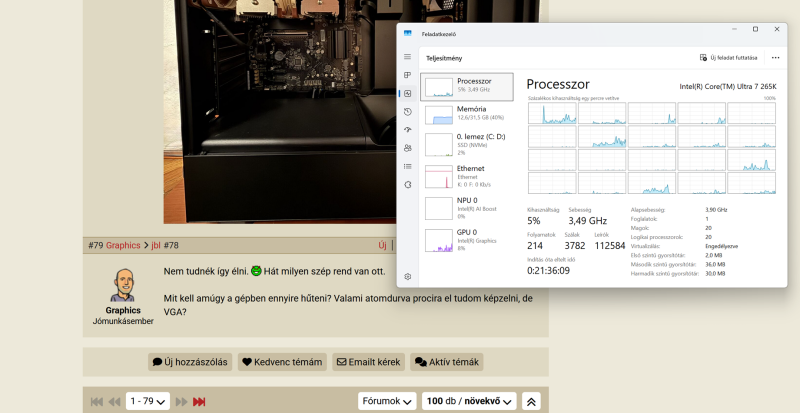The width and height of the screenshot is (800, 413).
Task: Select Ethernet in performance list
Action: click(467, 176)
